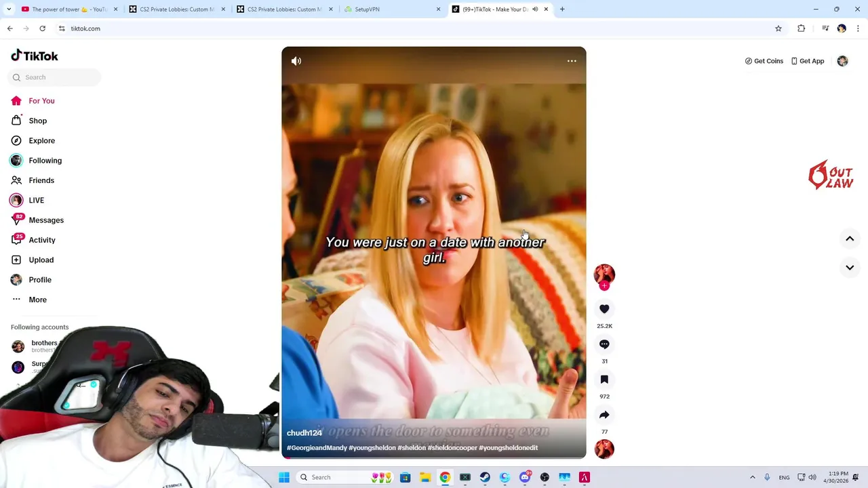Open File Explorer from the taskbar
868x488 pixels.
click(x=425, y=477)
